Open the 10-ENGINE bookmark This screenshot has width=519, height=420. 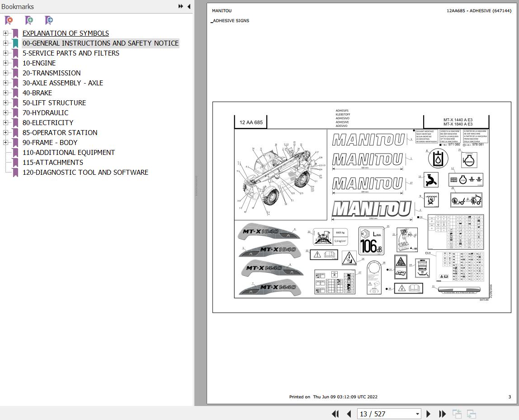click(x=39, y=63)
